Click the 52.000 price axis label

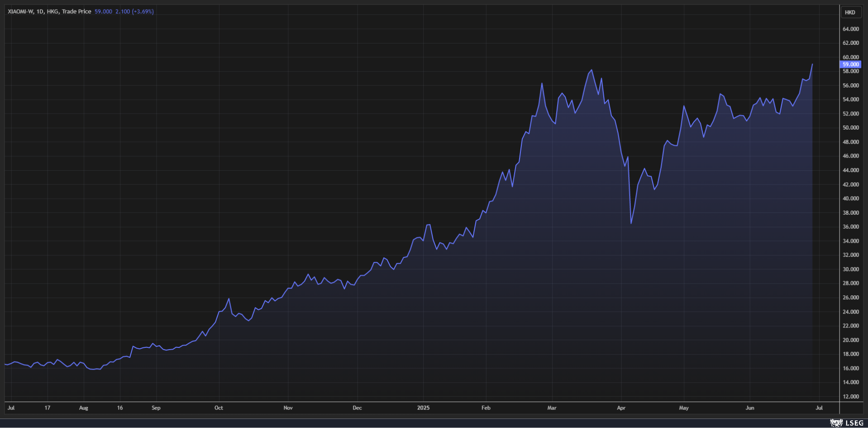(850, 114)
